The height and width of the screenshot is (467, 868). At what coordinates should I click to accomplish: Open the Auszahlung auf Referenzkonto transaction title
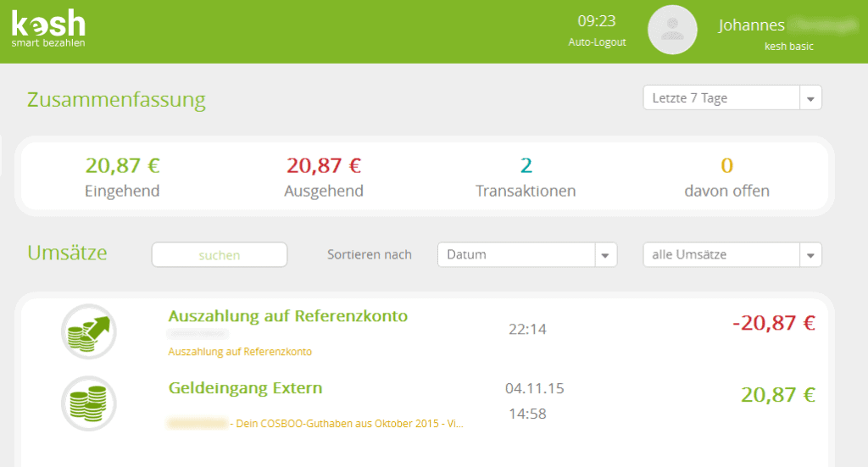pos(288,316)
